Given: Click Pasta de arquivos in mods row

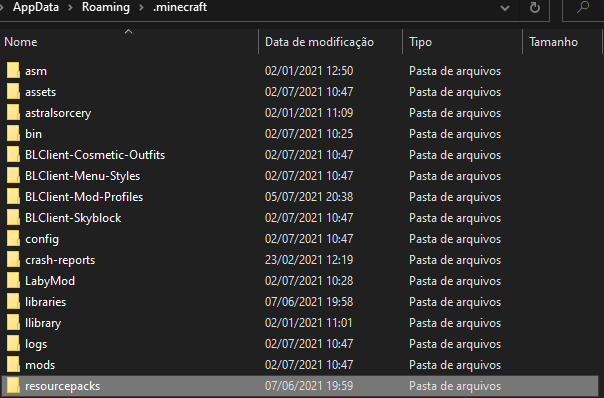Looking at the screenshot, I should 455,365.
